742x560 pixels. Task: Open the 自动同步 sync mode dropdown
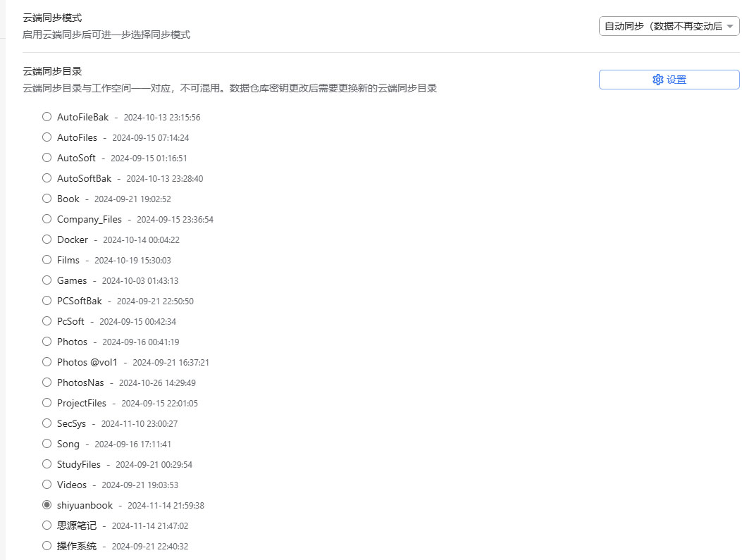tap(668, 26)
